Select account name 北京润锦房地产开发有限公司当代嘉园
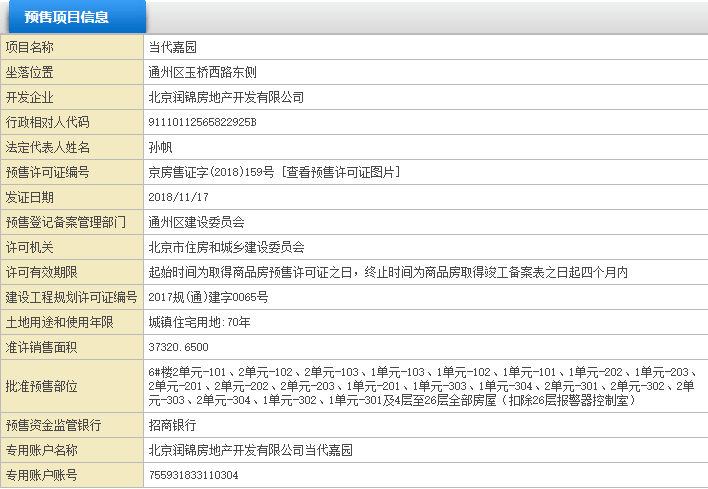 pos(251,450)
